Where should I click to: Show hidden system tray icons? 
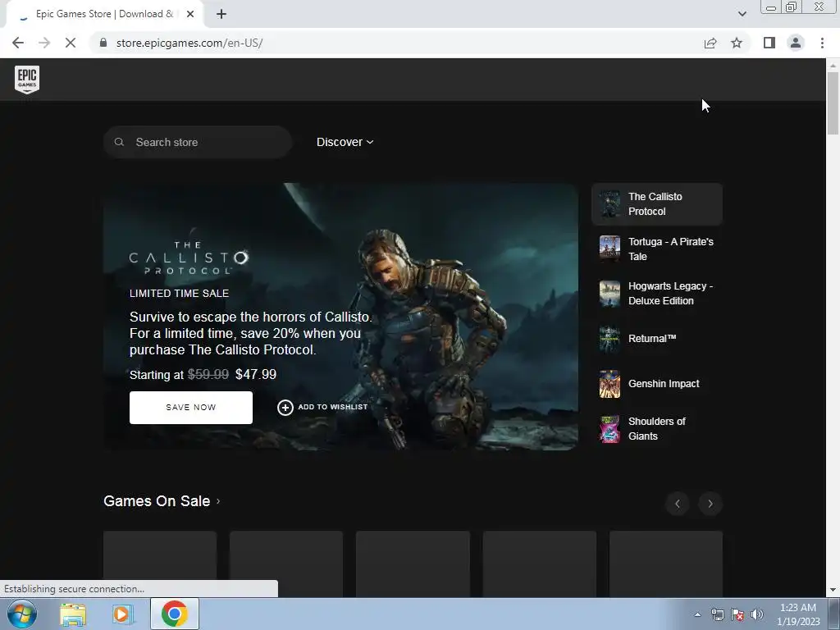[x=697, y=614]
